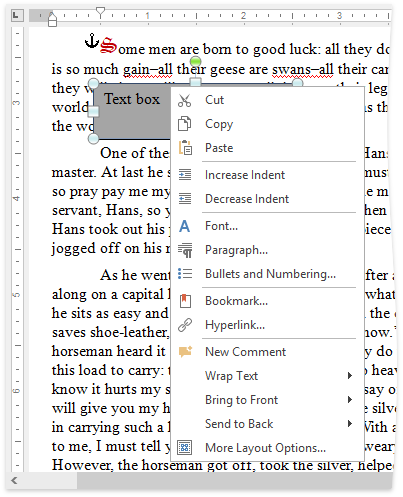The height and width of the screenshot is (497, 403).
Task: Choose Cut from the context menu
Action: point(267,100)
